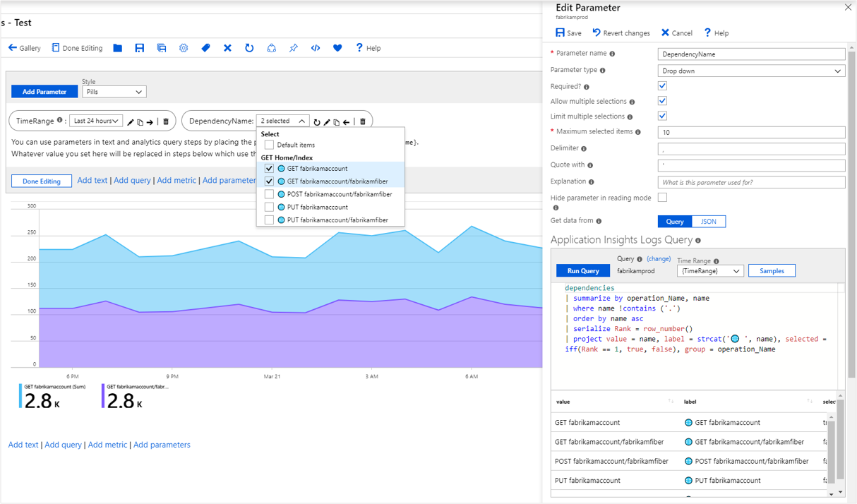
Task: Click the Add query link below the chart
Action: 63,445
